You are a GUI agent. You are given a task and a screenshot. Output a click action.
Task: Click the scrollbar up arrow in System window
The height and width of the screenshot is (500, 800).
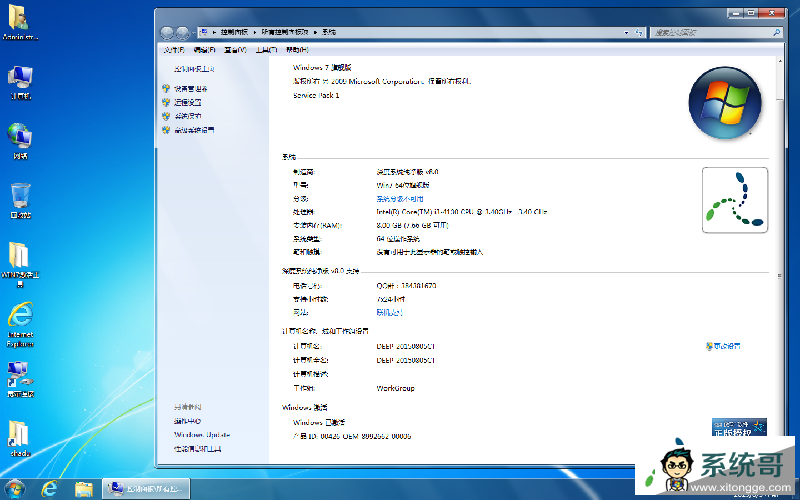(x=779, y=61)
